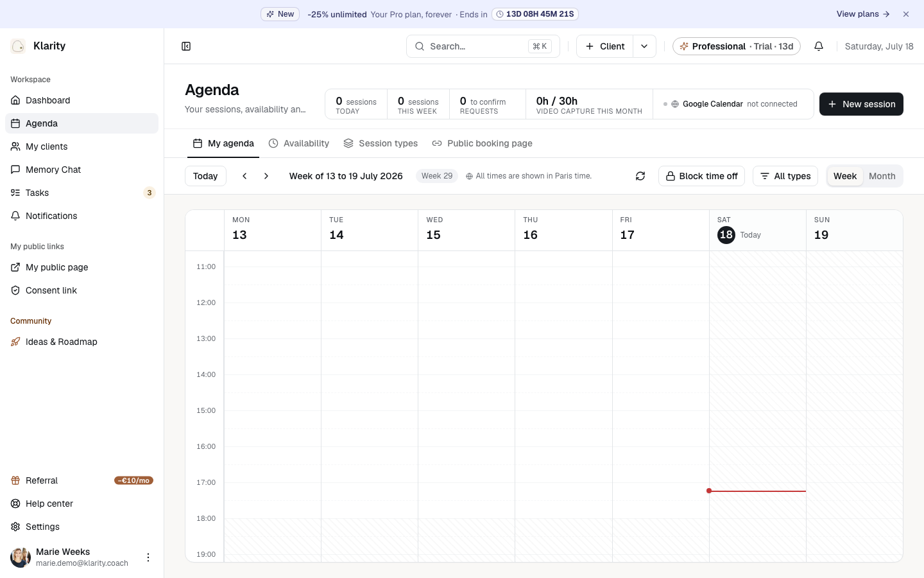Refresh the agenda with the sync icon
924x578 pixels.
coord(640,176)
